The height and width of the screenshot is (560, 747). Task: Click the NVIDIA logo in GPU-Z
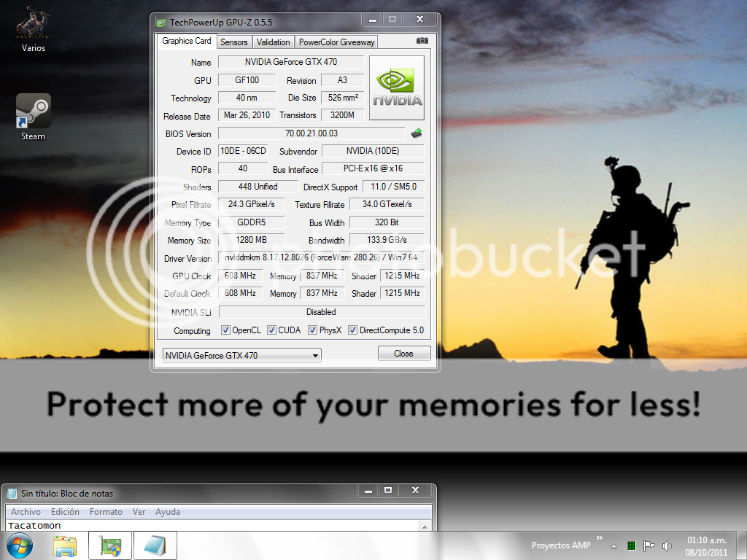point(396,88)
